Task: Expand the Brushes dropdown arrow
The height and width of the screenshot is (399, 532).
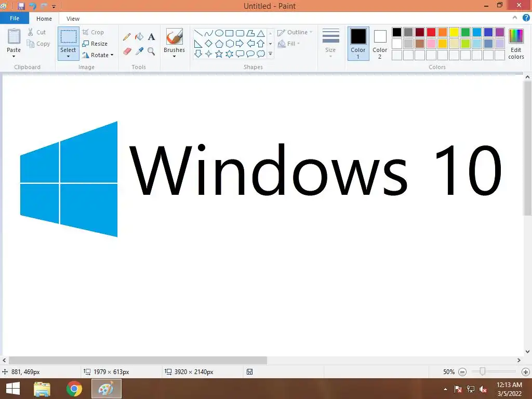Action: pos(175,56)
